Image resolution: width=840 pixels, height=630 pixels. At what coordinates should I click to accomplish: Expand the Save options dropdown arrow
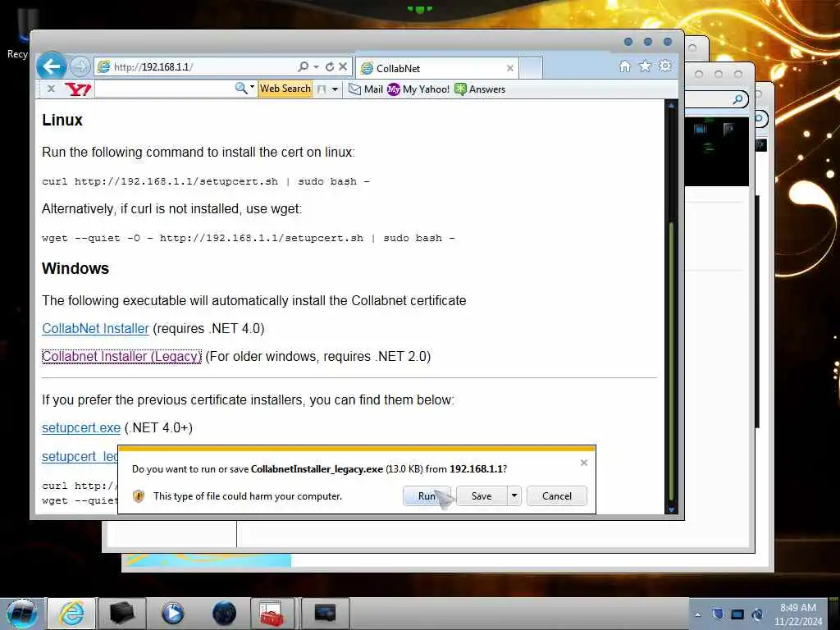514,496
